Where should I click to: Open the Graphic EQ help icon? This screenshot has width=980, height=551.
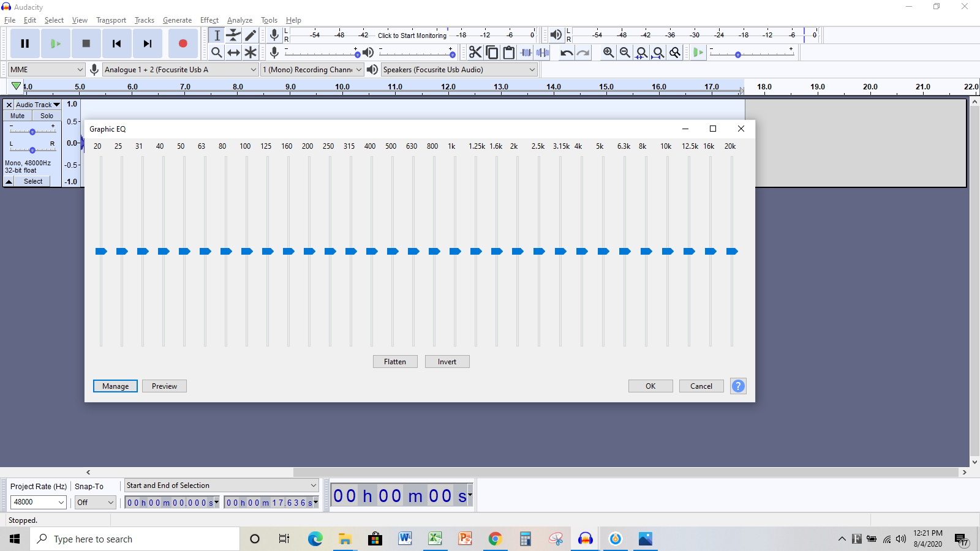(x=738, y=386)
